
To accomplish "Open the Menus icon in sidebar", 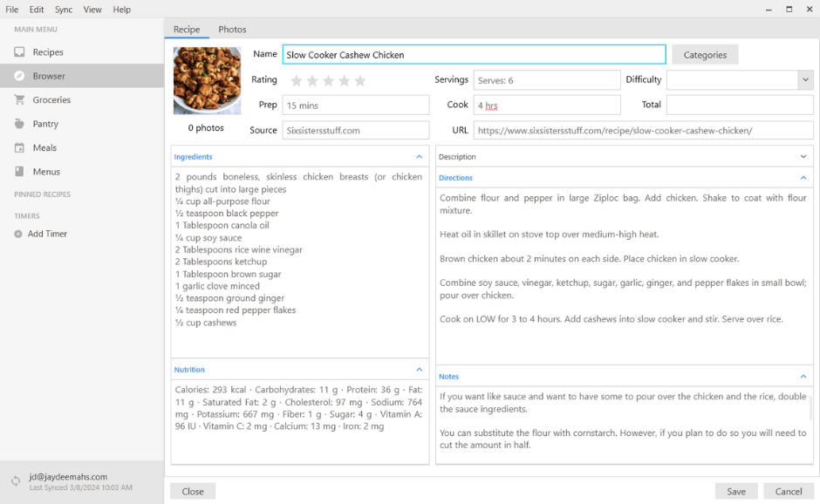I will [x=19, y=172].
